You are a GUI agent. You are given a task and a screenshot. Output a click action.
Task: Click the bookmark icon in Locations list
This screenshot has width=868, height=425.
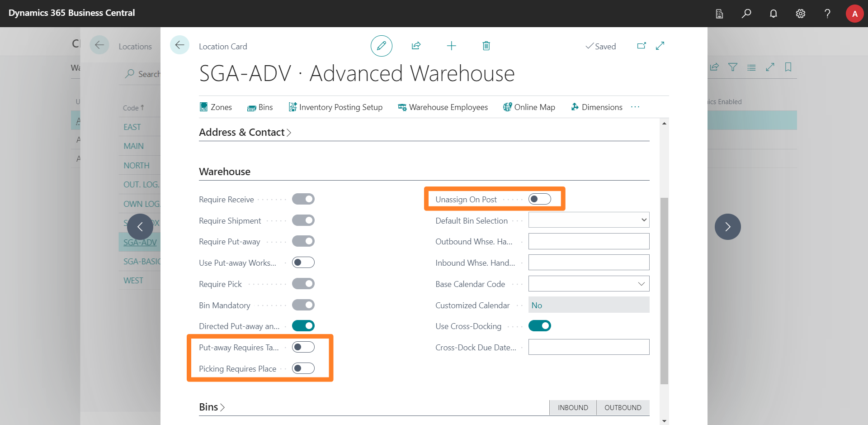point(788,67)
